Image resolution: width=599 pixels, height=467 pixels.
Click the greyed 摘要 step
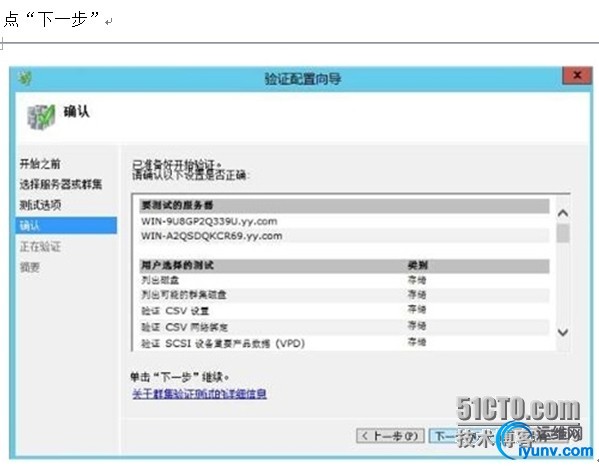(x=30, y=267)
